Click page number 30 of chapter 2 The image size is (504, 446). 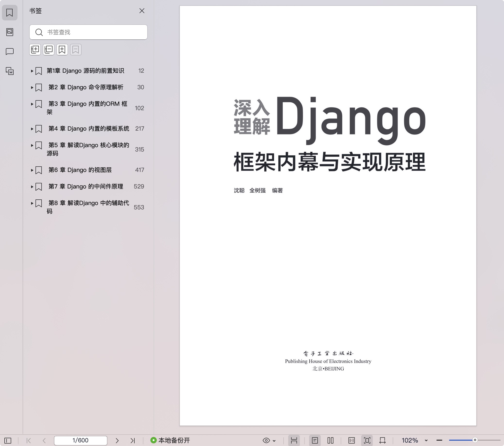[x=140, y=87]
